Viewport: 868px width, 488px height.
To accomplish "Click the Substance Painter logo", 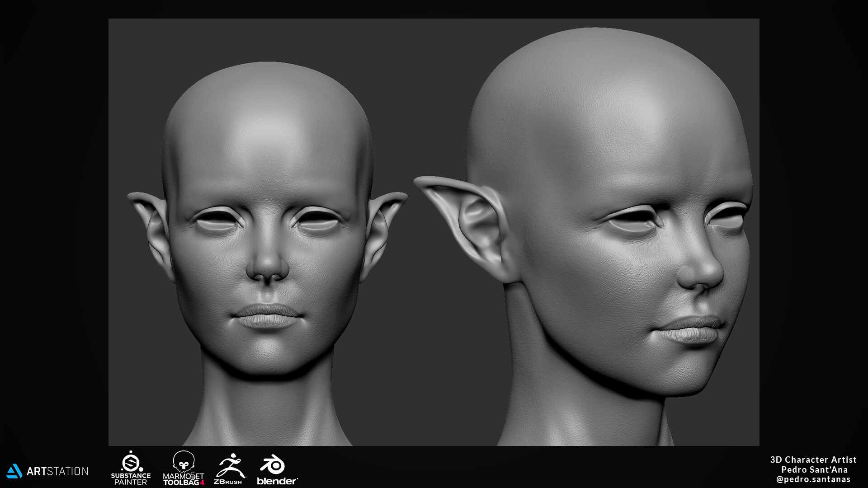I will [131, 468].
